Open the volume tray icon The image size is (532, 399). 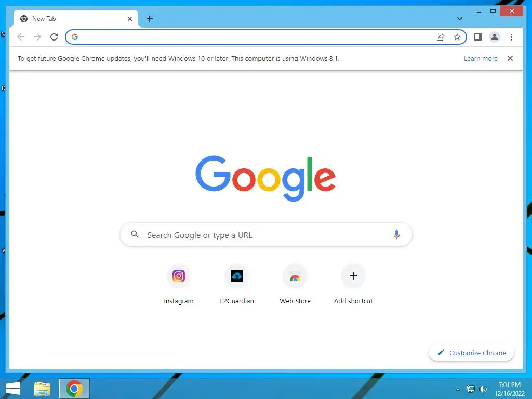pos(483,389)
